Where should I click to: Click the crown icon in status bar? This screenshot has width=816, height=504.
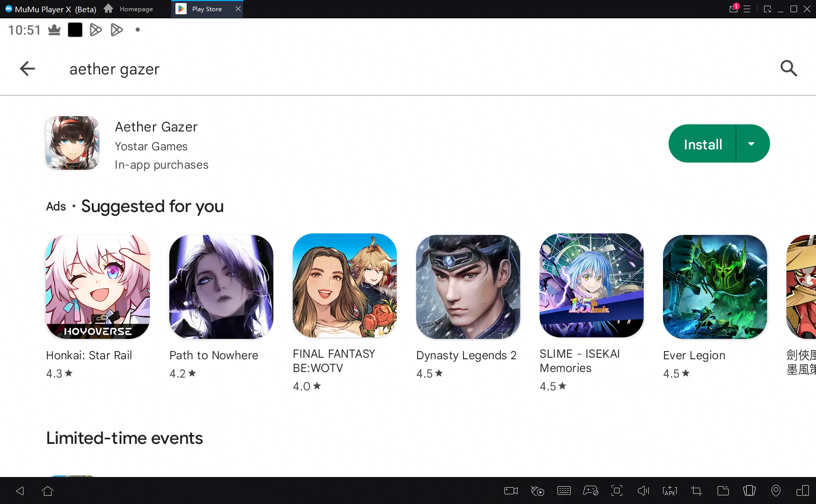click(54, 30)
